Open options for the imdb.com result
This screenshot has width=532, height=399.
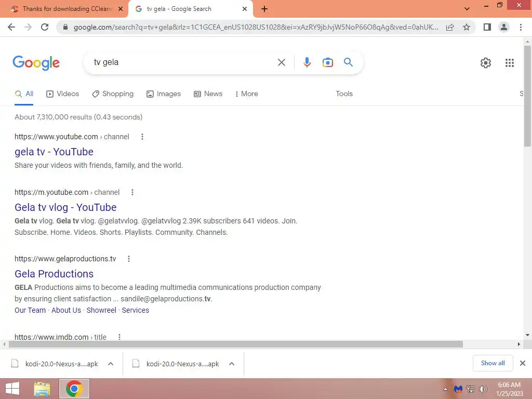point(119,337)
